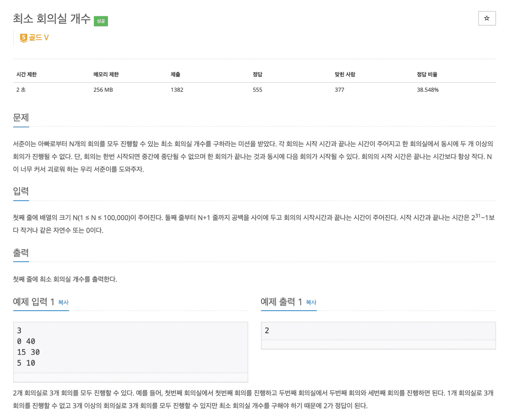This screenshot has width=512, height=420.
Task: Copy sample output 1 with the 복사 link
Action: click(x=311, y=302)
